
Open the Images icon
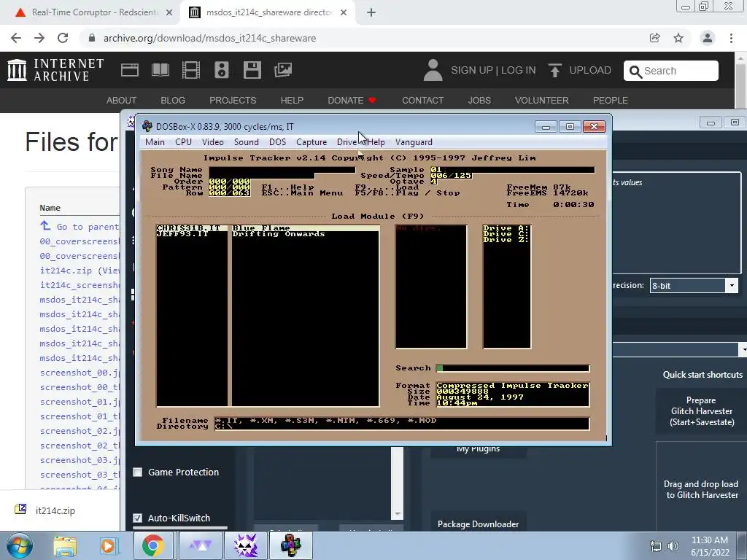pyautogui.click(x=283, y=70)
